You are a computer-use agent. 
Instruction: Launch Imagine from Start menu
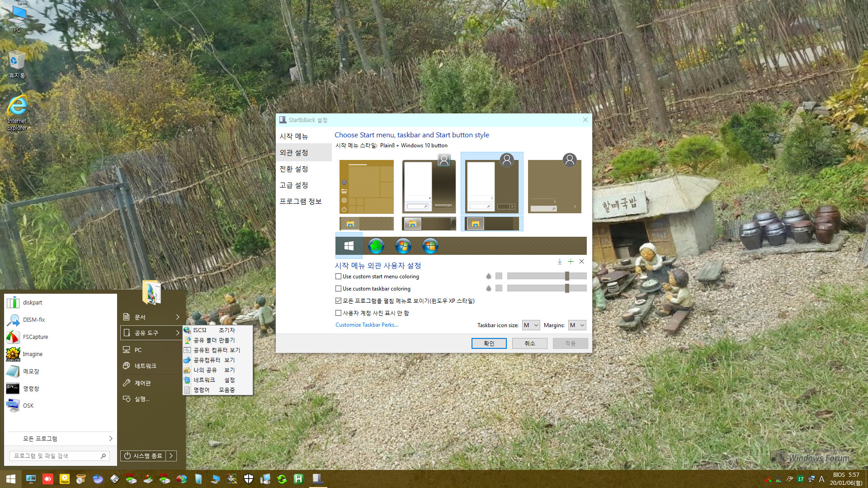61,354
